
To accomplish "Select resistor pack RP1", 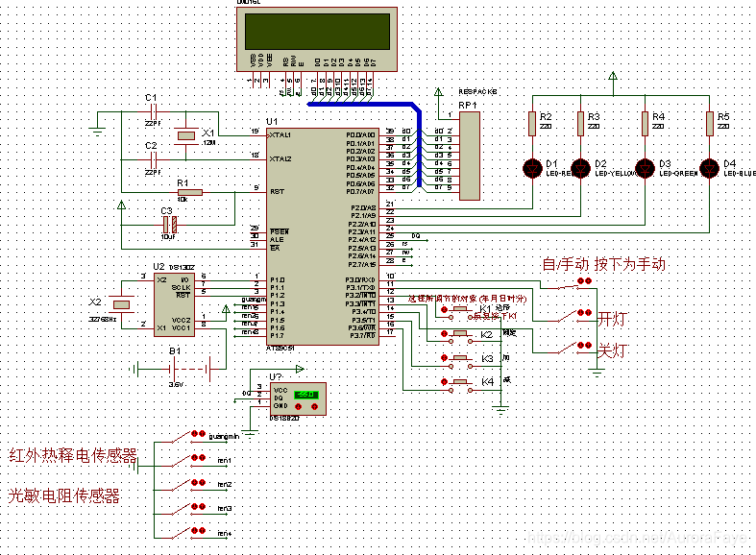I will coord(470,157).
